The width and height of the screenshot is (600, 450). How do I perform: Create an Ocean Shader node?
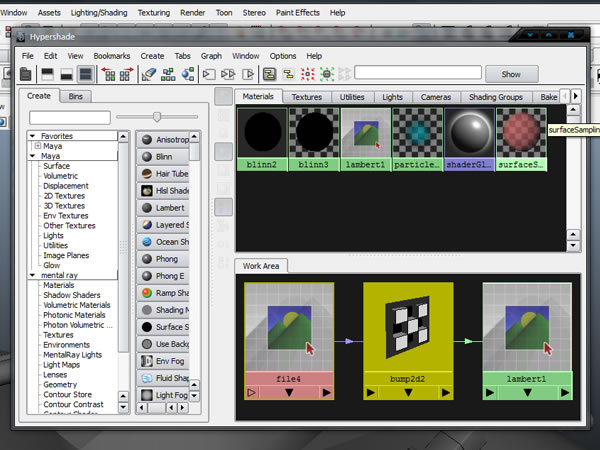[163, 242]
